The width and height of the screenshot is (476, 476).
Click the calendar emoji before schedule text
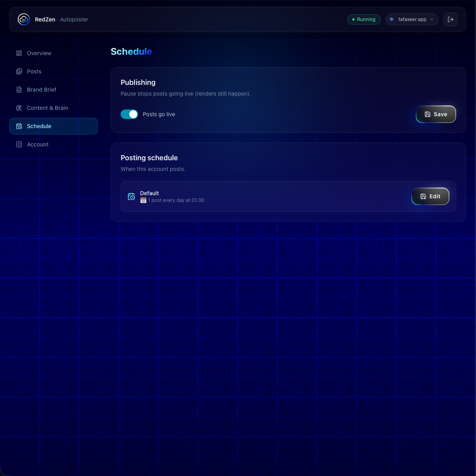tap(143, 200)
